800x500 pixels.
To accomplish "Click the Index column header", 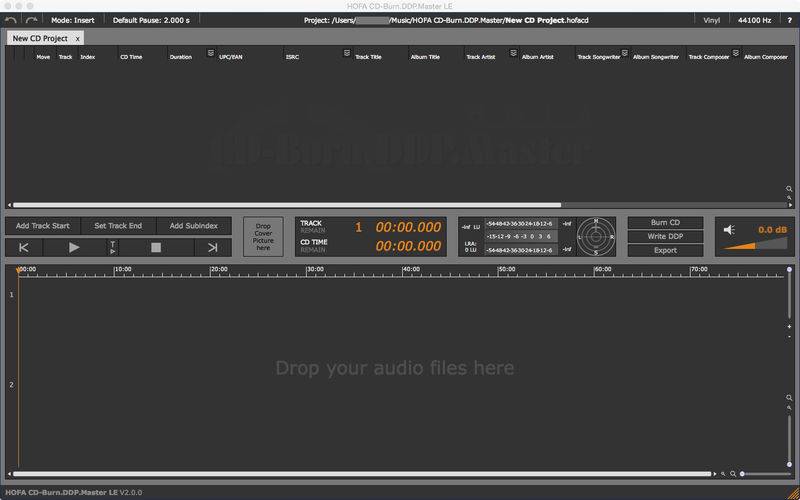I will [88, 57].
